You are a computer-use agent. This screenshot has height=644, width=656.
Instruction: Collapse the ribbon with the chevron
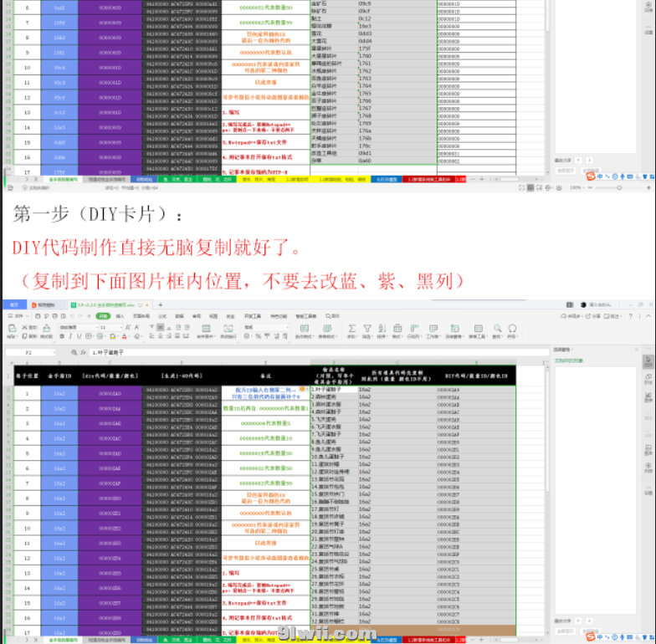point(648,316)
